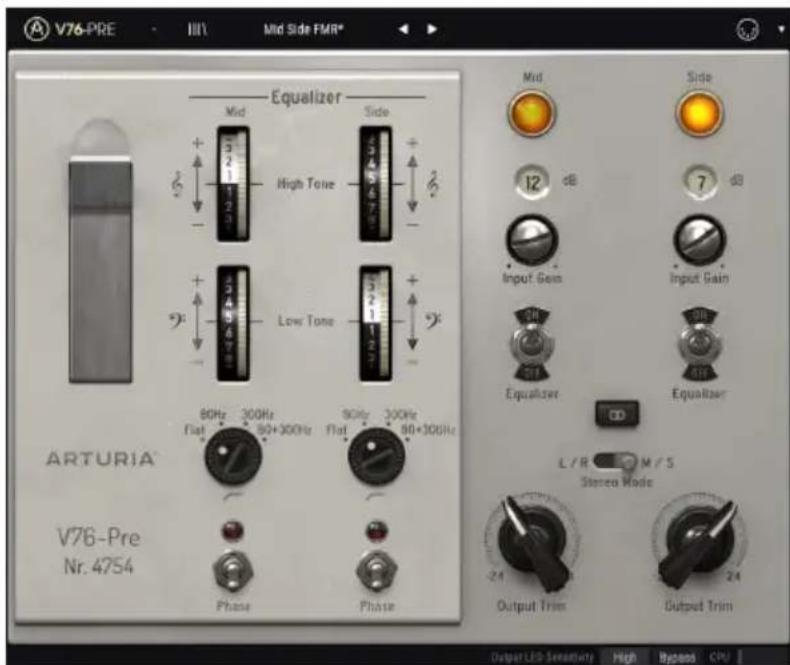Click the Mid Low Tone selector window
Viewport: 790px width, 665px height.
tap(233, 323)
